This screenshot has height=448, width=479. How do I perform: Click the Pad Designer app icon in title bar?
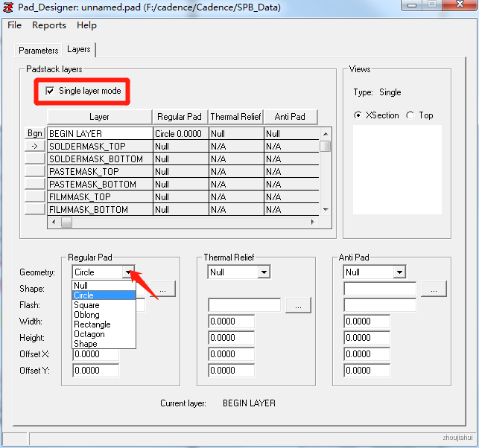tap(7, 7)
